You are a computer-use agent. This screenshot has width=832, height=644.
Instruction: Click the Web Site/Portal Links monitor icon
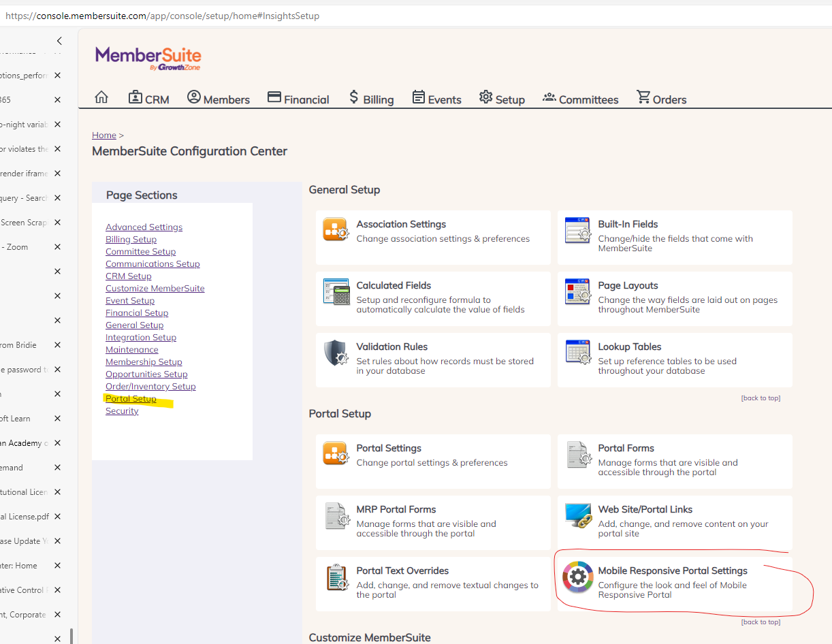[x=578, y=515]
